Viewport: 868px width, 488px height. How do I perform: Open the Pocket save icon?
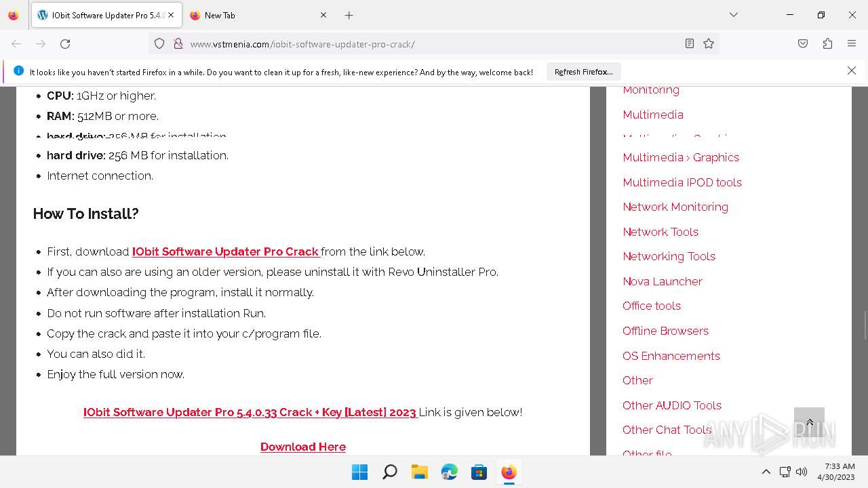click(x=803, y=43)
